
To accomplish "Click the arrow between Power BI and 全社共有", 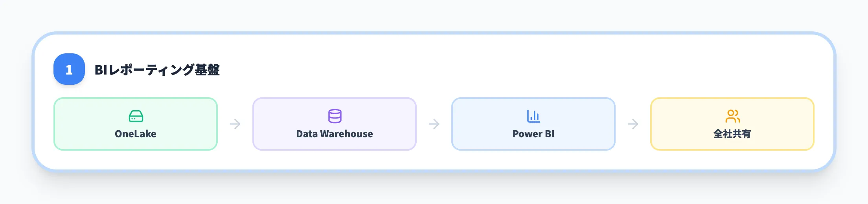I will (x=633, y=124).
